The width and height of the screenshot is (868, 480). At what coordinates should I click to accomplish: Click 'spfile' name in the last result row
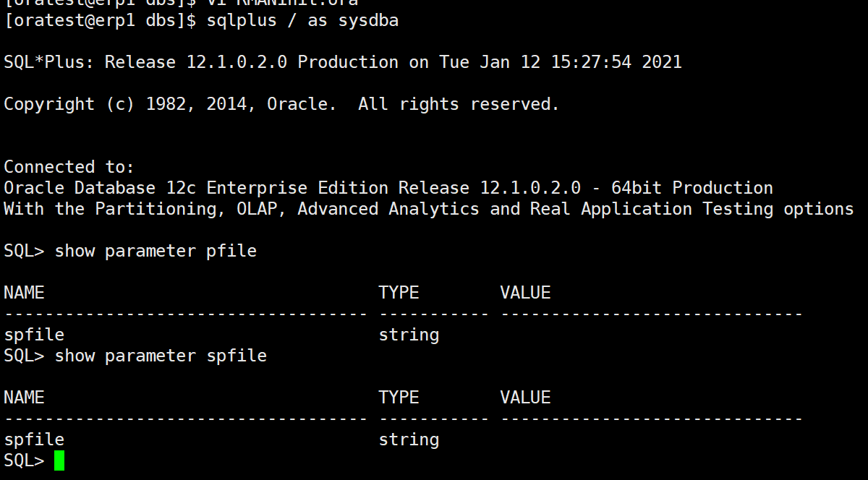click(x=34, y=440)
